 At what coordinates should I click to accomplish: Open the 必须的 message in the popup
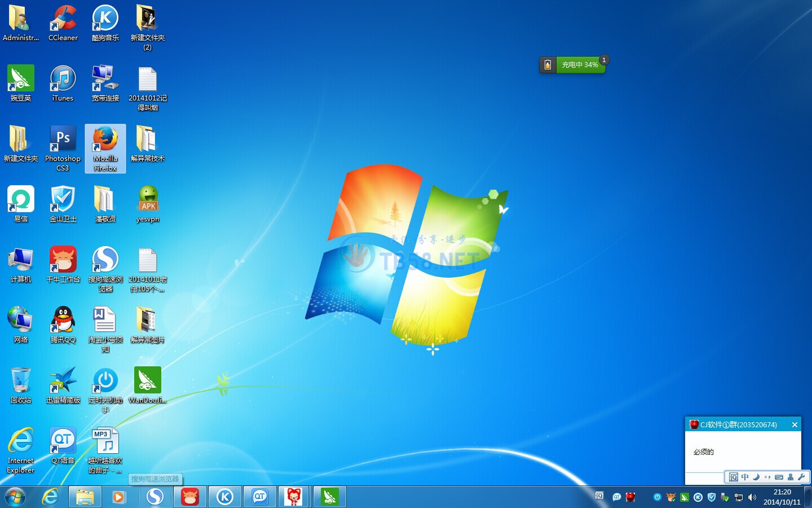point(704,452)
